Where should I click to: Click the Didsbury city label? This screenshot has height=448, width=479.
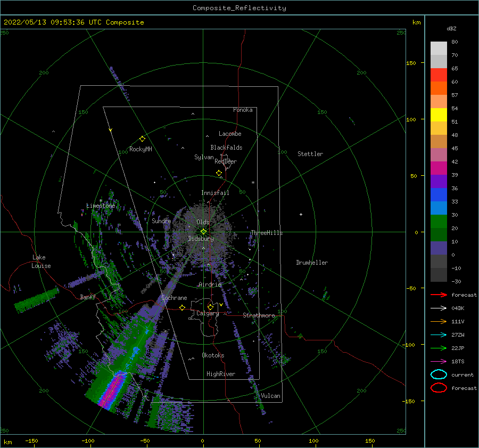tap(201, 239)
